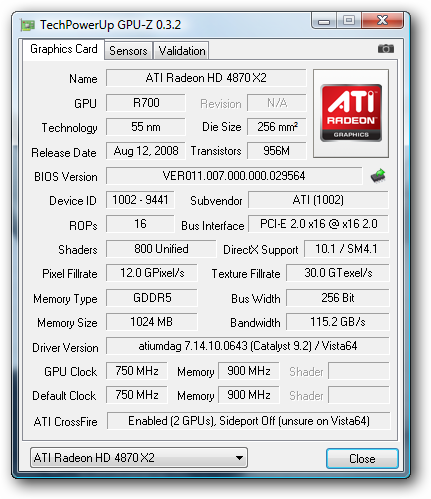
Task: Click the BIOS Version field
Action: [x=234, y=176]
